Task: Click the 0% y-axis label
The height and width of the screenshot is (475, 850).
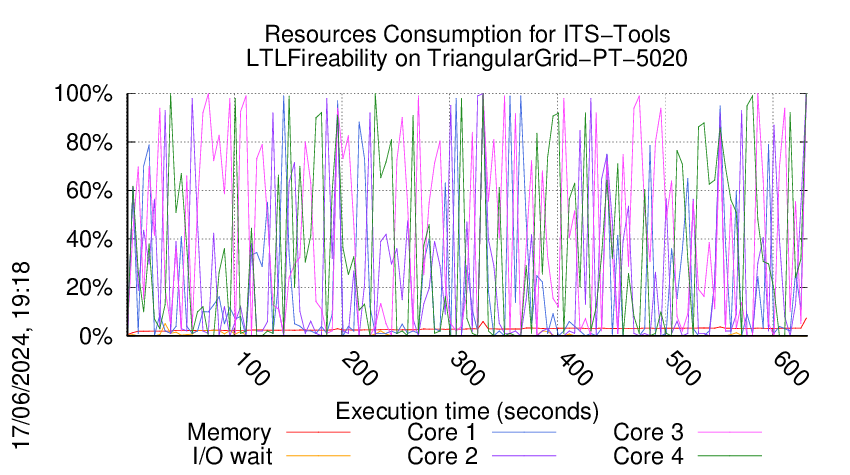Action: tap(95, 336)
